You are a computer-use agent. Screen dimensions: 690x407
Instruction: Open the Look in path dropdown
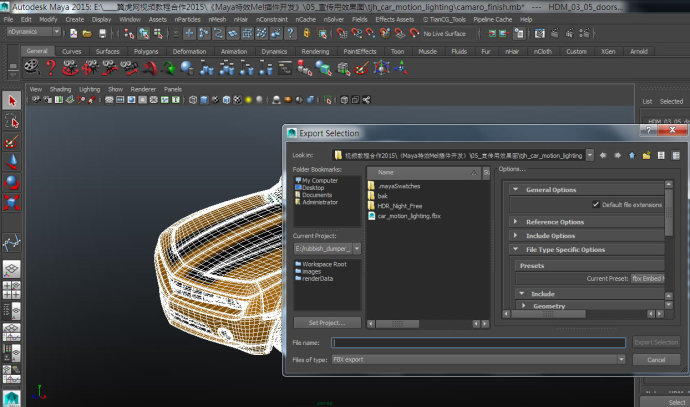pyautogui.click(x=590, y=155)
